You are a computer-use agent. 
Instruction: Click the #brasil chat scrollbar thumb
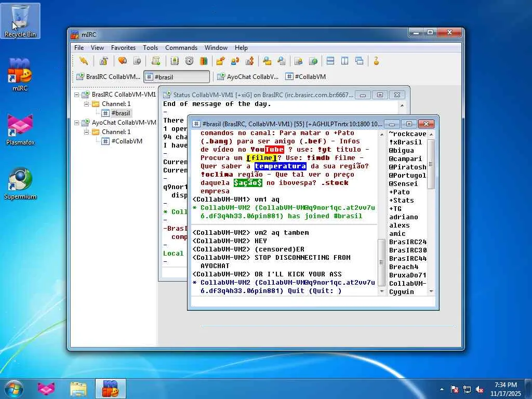(382, 262)
